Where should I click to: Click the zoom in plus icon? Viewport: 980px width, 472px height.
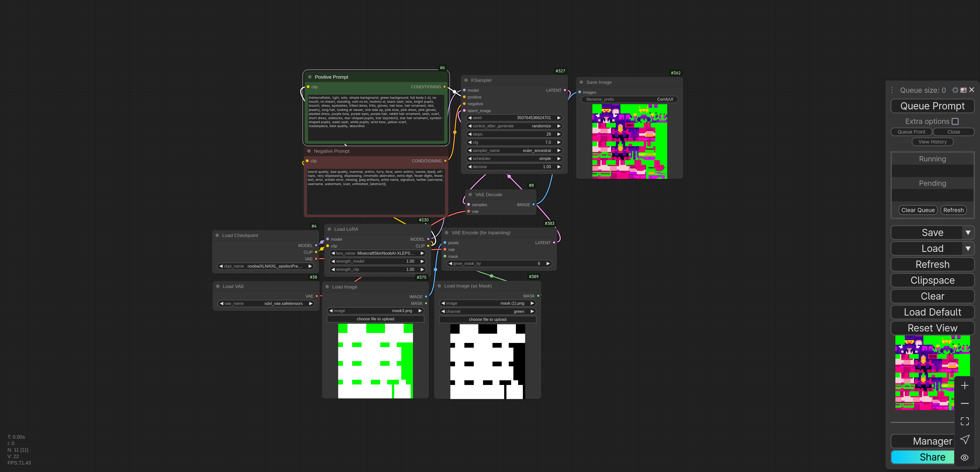pyautogui.click(x=964, y=386)
